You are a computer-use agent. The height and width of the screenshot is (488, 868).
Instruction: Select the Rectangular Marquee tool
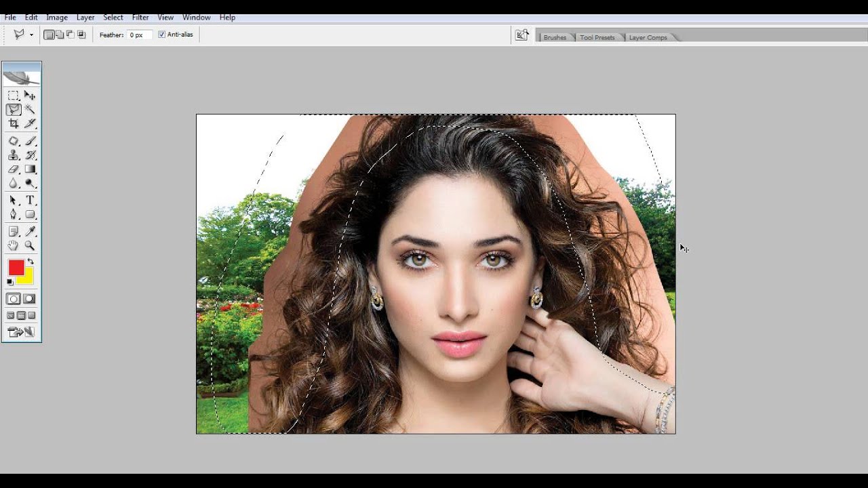coord(14,96)
